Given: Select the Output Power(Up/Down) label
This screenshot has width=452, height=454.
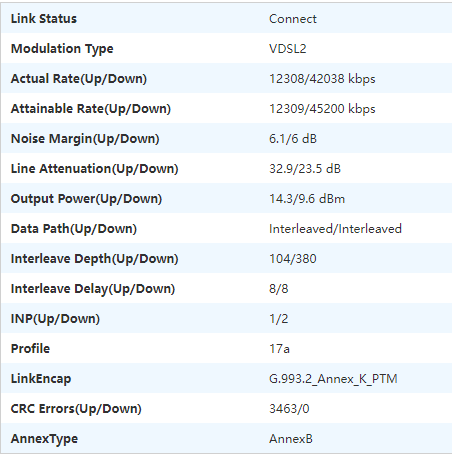Looking at the screenshot, I should coord(86,199).
